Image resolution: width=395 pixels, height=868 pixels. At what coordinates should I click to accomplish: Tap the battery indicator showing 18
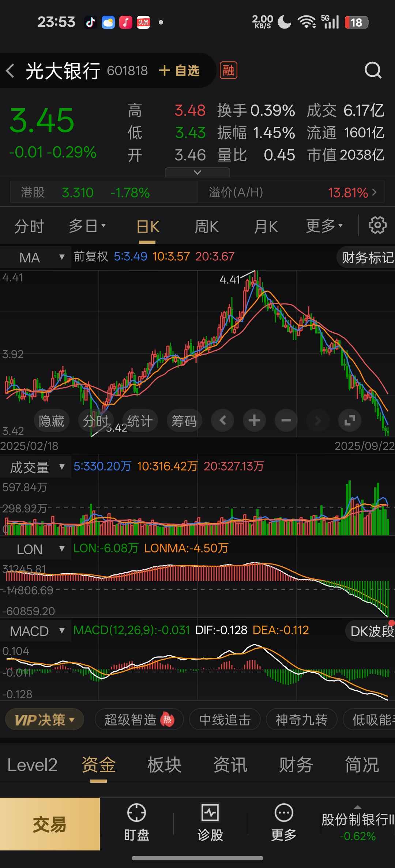point(357,22)
